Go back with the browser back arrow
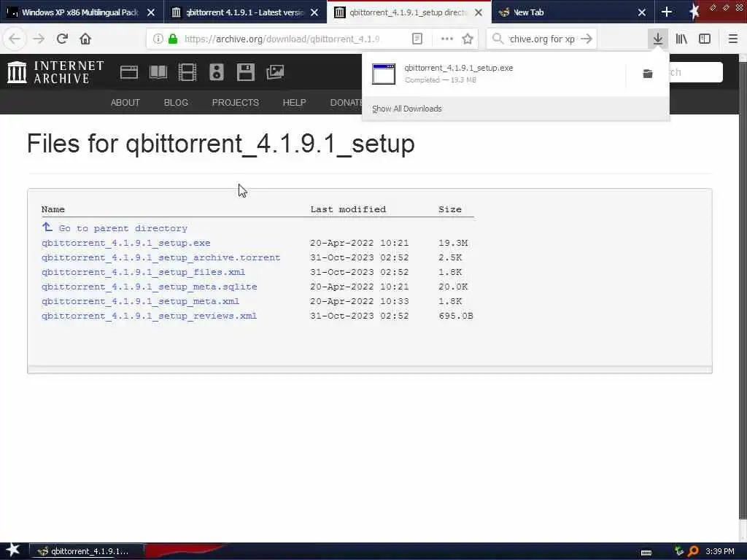Screen dimensions: 747x560 point(15,39)
